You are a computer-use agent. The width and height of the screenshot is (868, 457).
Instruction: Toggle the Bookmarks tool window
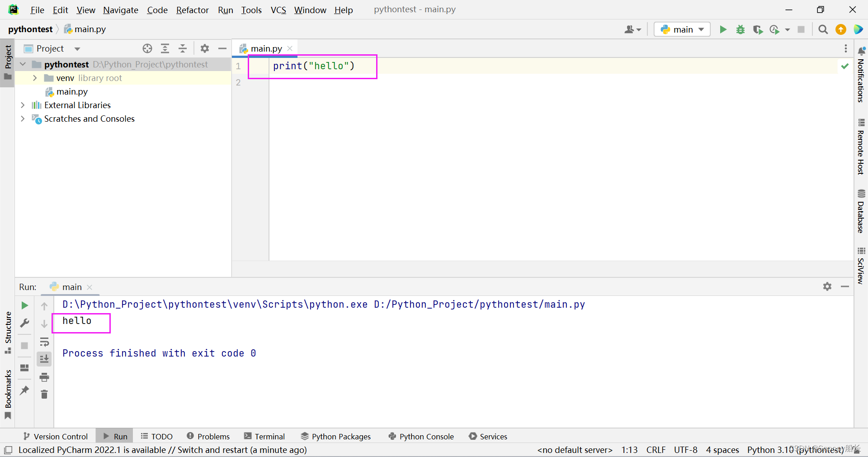coord(8,395)
